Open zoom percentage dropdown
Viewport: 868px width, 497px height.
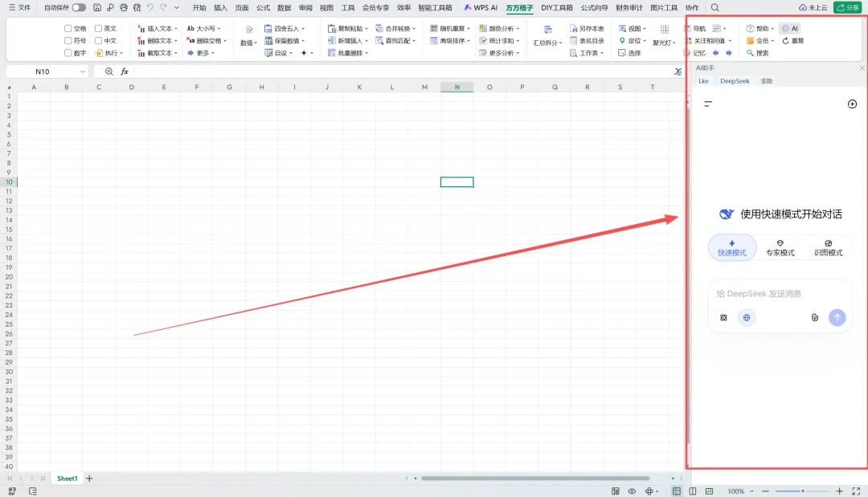coord(751,491)
